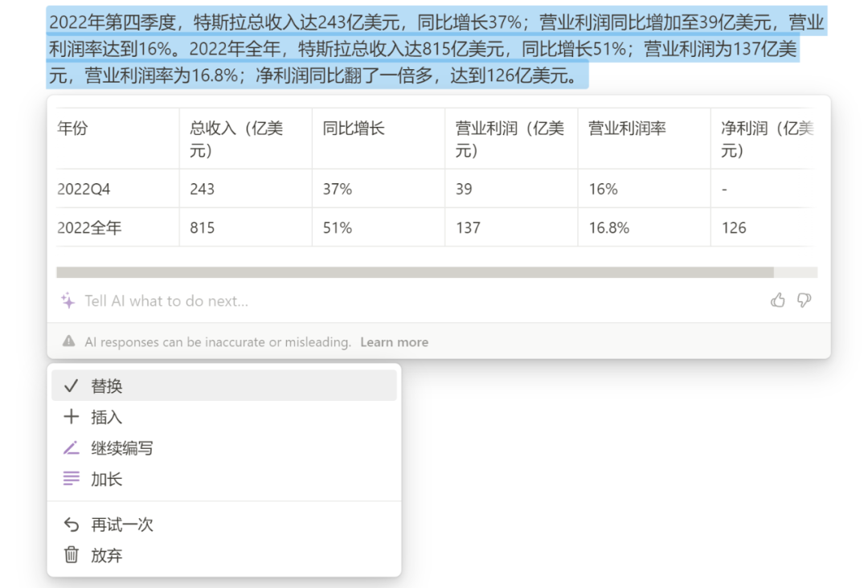
Task: Choose 插入 from the AI menu
Action: pos(224,417)
